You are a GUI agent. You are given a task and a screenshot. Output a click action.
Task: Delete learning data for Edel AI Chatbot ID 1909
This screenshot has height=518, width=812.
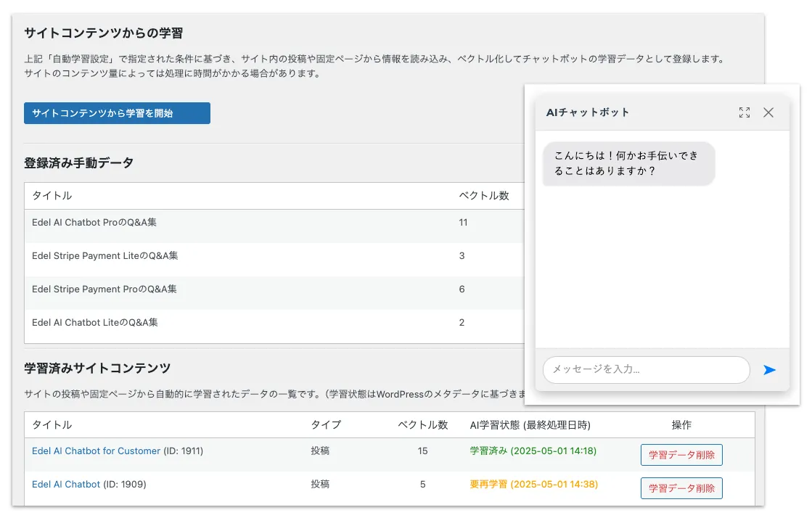point(681,488)
